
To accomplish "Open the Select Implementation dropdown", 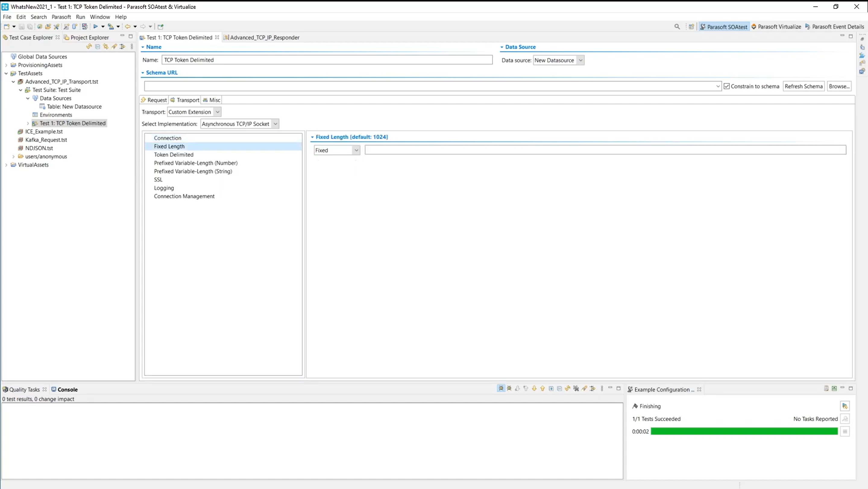I will [x=275, y=124].
